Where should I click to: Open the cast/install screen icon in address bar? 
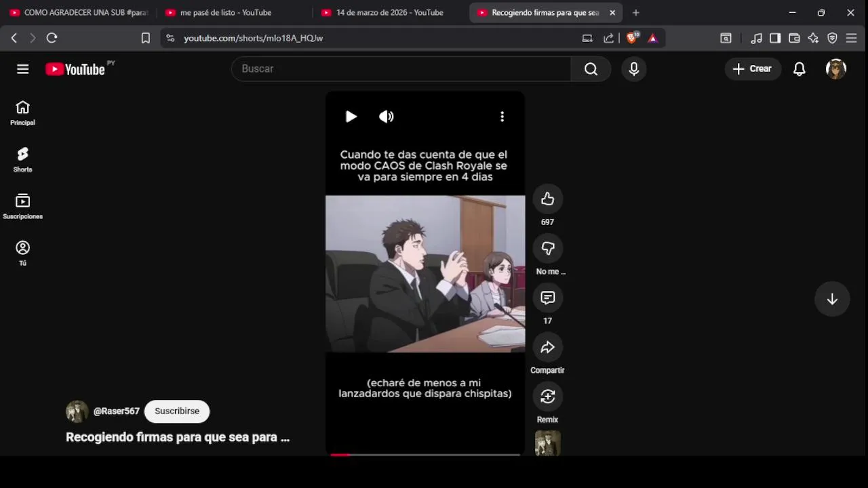pos(587,39)
